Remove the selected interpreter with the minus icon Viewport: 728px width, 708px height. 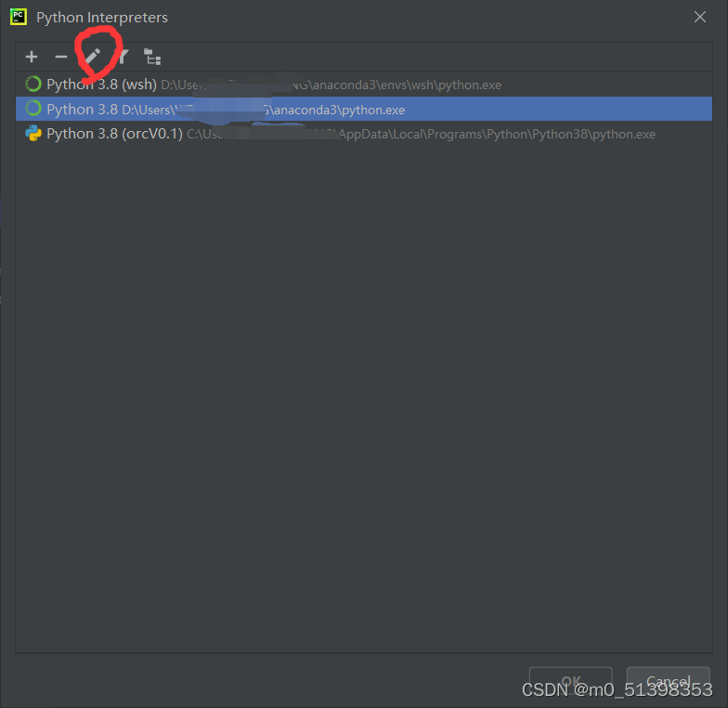point(61,57)
